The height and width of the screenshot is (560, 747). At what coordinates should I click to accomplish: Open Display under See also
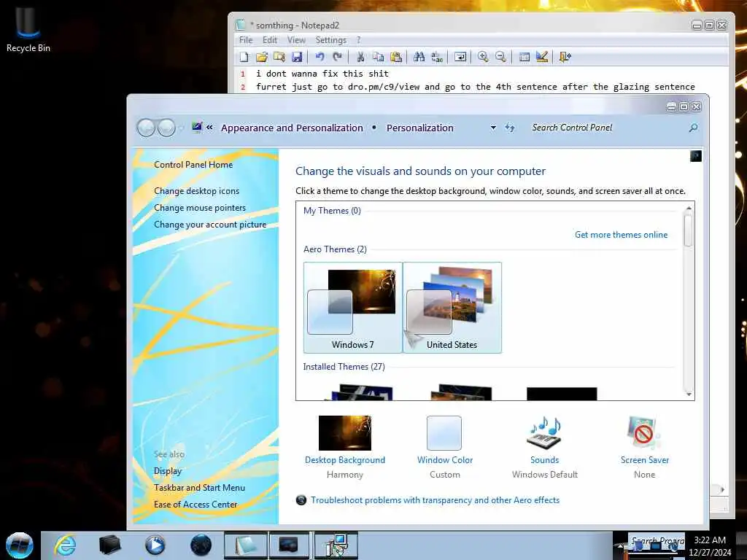[168, 471]
